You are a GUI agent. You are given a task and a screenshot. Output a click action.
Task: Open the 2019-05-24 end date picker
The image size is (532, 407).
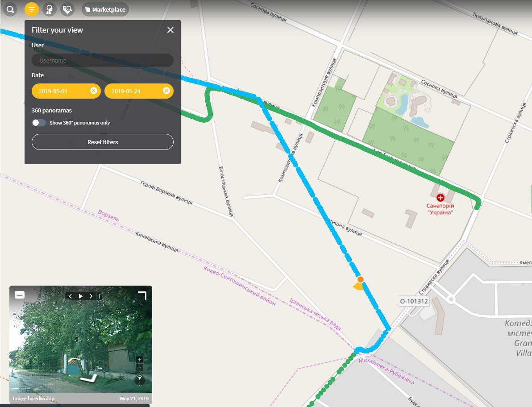coord(133,91)
